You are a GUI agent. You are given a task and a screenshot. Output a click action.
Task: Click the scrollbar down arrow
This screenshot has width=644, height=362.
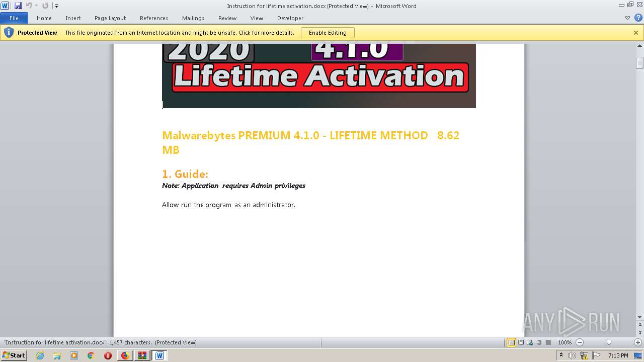(640, 317)
